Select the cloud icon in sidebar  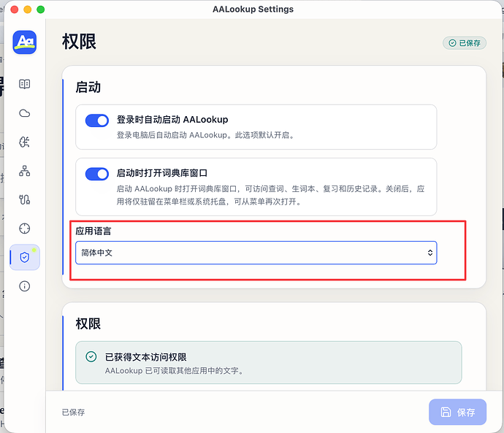[24, 113]
